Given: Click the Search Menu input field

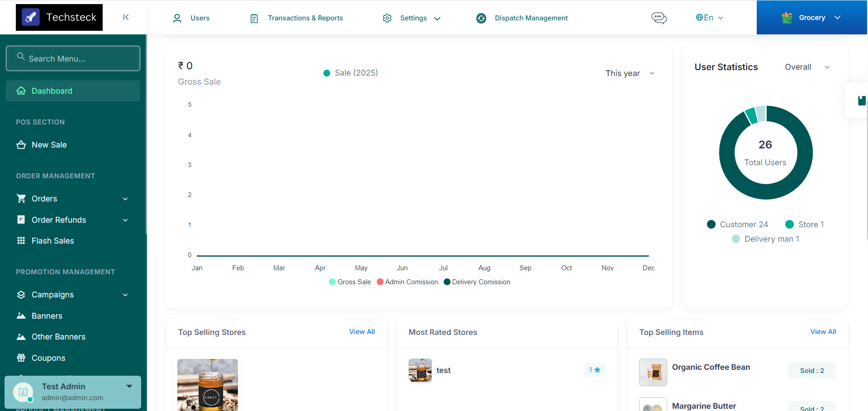Looking at the screenshot, I should (73, 58).
